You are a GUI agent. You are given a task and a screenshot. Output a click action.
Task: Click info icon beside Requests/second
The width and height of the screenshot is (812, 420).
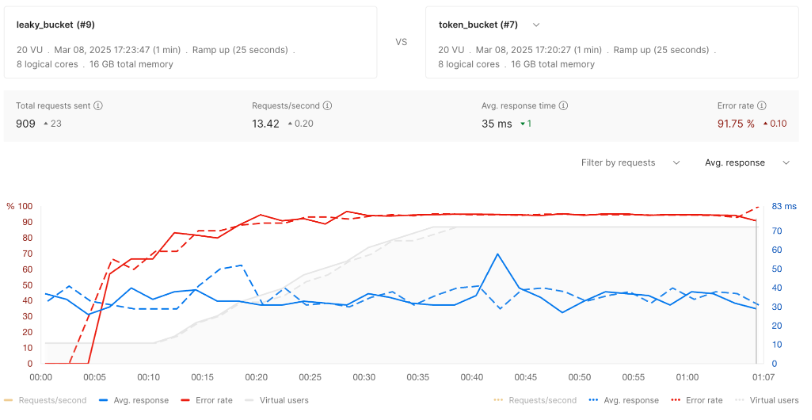(x=328, y=105)
